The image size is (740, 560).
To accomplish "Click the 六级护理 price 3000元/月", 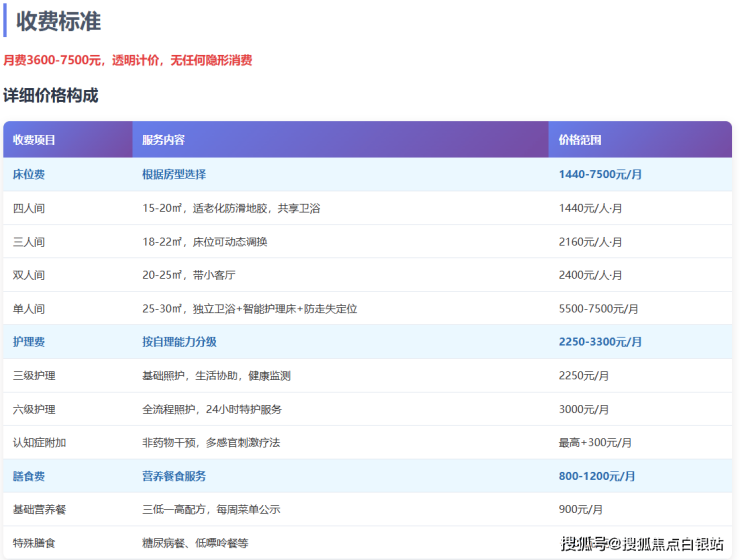I will pos(584,409).
